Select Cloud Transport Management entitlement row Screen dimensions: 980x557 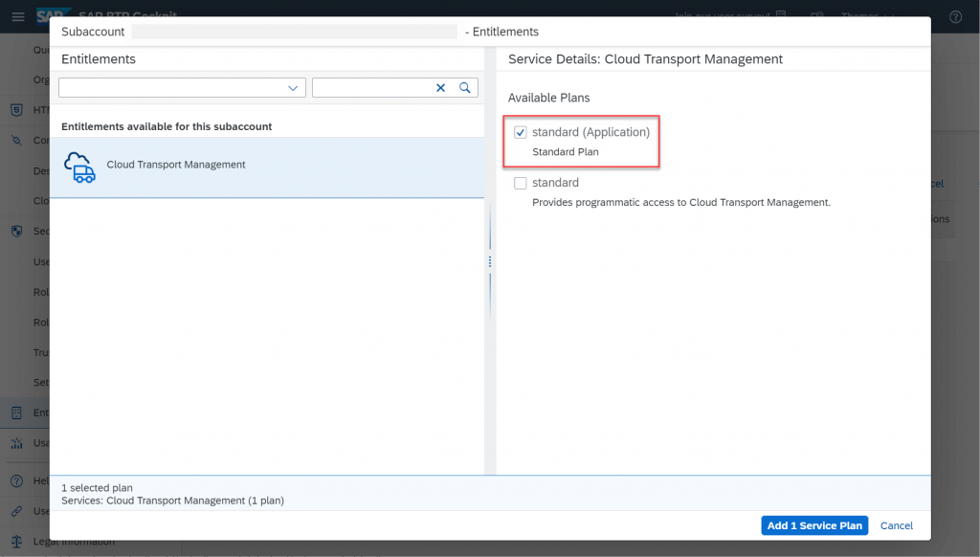[x=267, y=167]
